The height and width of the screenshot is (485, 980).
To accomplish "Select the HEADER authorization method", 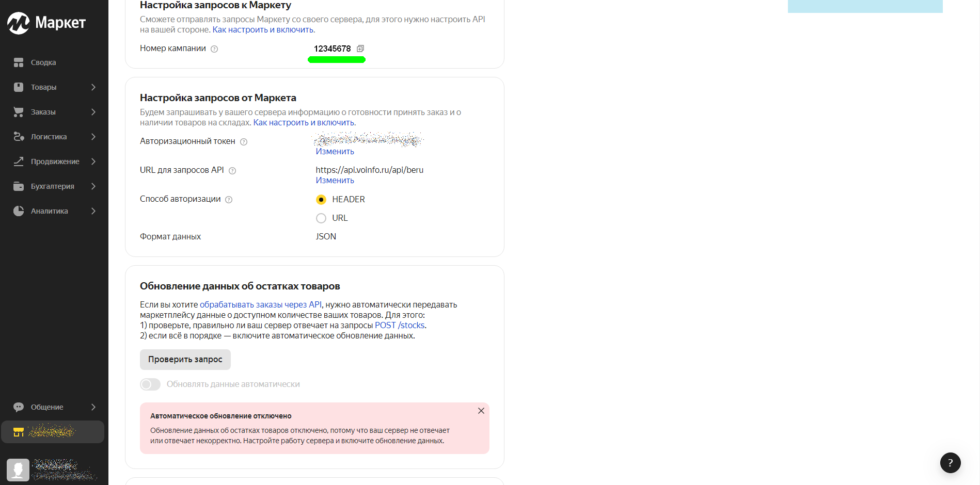I will click(321, 200).
